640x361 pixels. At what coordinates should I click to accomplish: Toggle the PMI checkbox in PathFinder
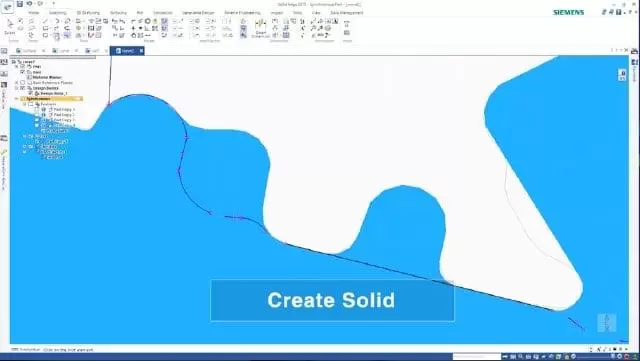point(23,66)
